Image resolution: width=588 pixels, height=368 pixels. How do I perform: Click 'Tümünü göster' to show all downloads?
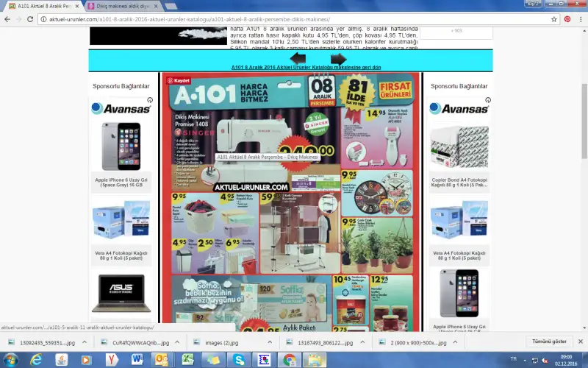tap(549, 342)
